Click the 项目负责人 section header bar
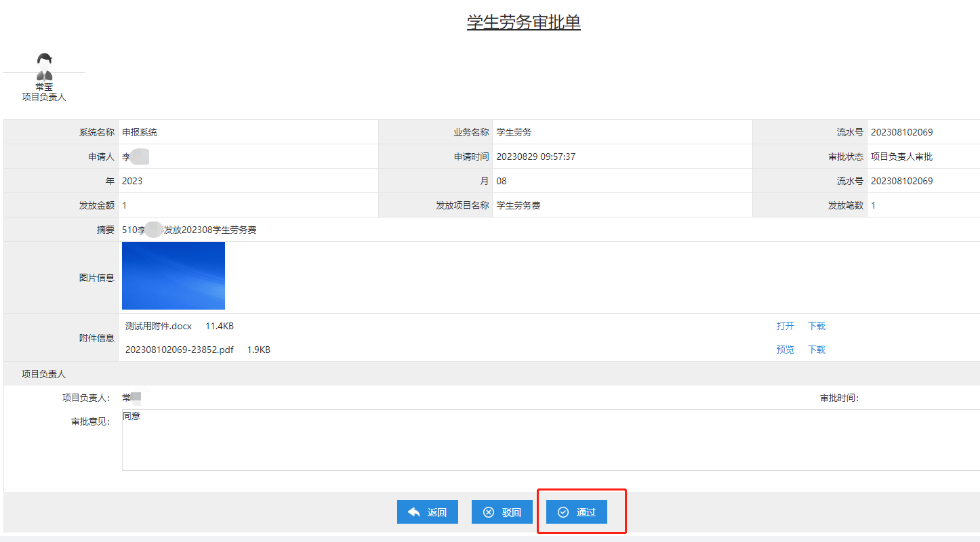This screenshot has height=542, width=980. (x=43, y=373)
